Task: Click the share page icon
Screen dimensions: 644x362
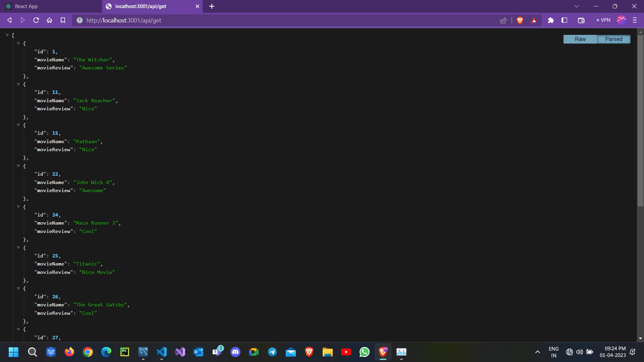Action: click(x=503, y=20)
